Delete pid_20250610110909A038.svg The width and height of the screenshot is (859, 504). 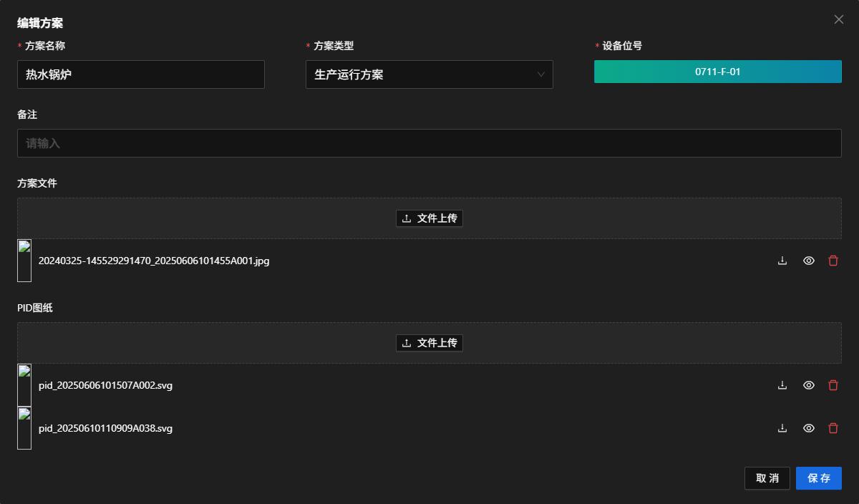[x=833, y=428]
